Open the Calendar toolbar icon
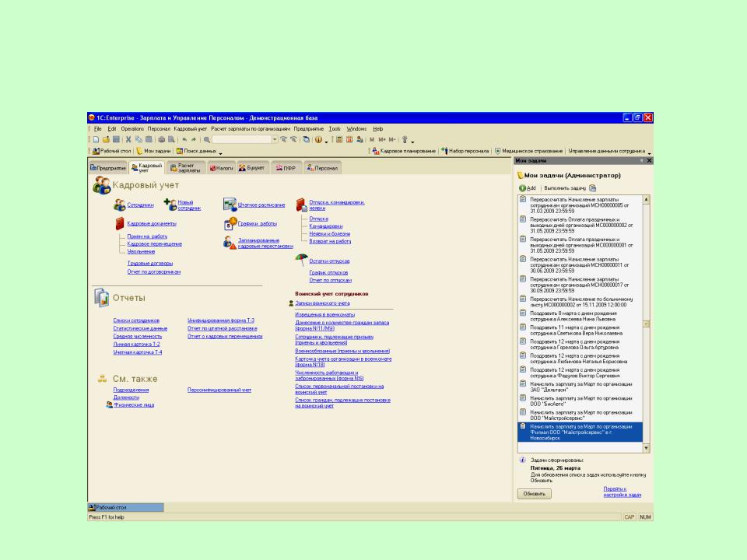The width and height of the screenshot is (747, 560). click(x=349, y=139)
